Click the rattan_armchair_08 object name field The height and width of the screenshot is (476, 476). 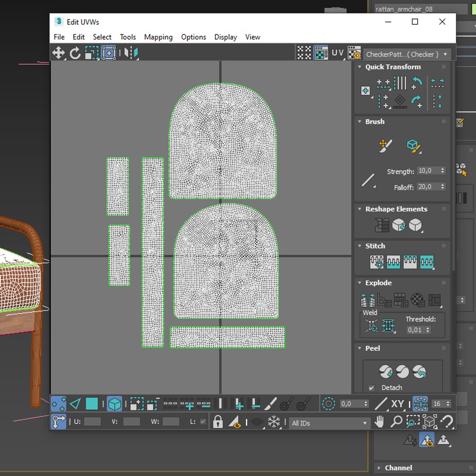421,9
